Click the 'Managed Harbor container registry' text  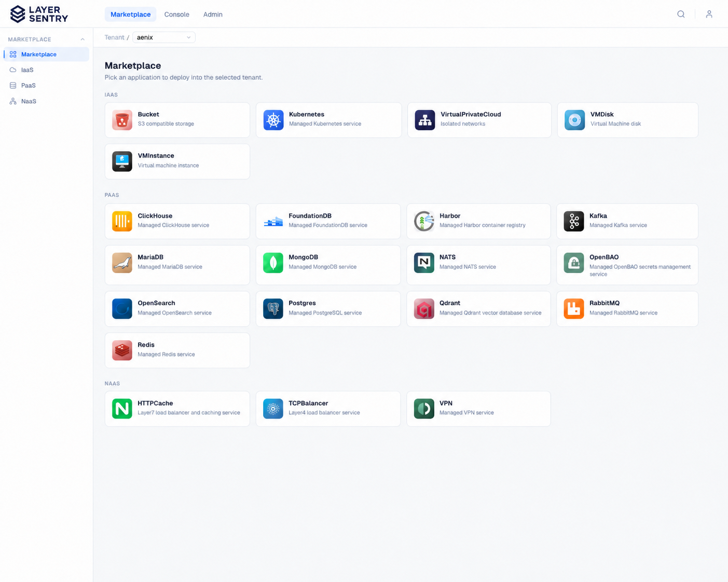483,225
